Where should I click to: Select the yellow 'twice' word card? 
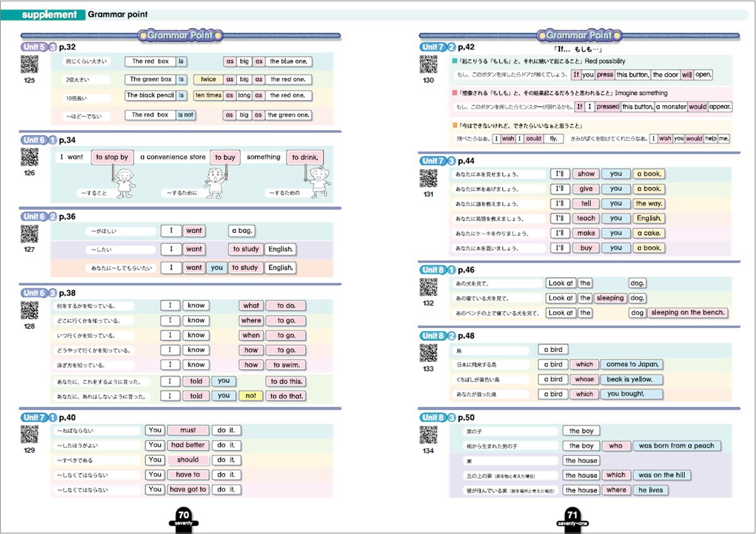208,80
